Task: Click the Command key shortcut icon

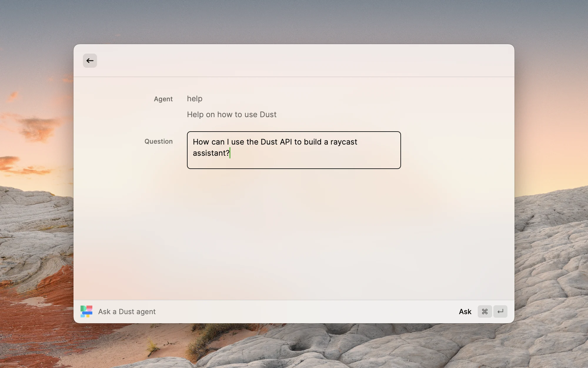Action: pyautogui.click(x=485, y=311)
